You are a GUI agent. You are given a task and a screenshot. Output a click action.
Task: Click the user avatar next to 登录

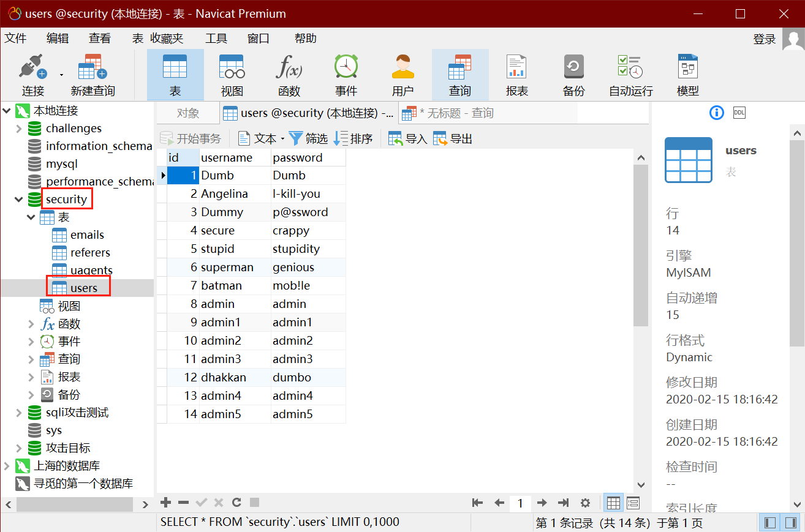(x=793, y=39)
